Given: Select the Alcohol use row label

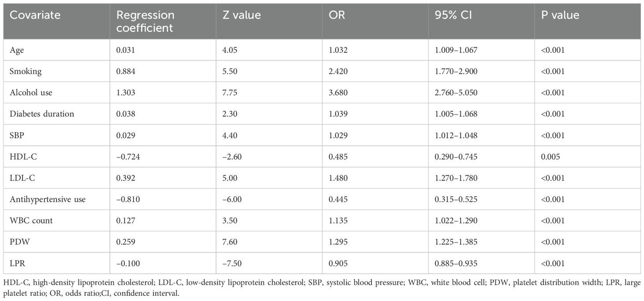Looking at the screenshot, I should coord(28,93).
